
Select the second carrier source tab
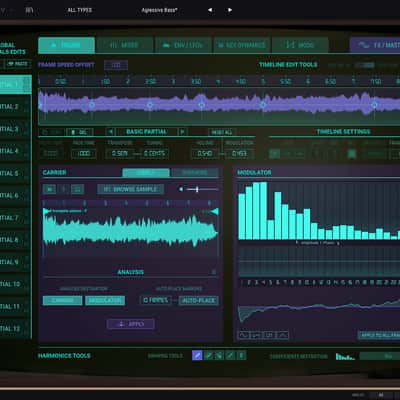coord(195,172)
